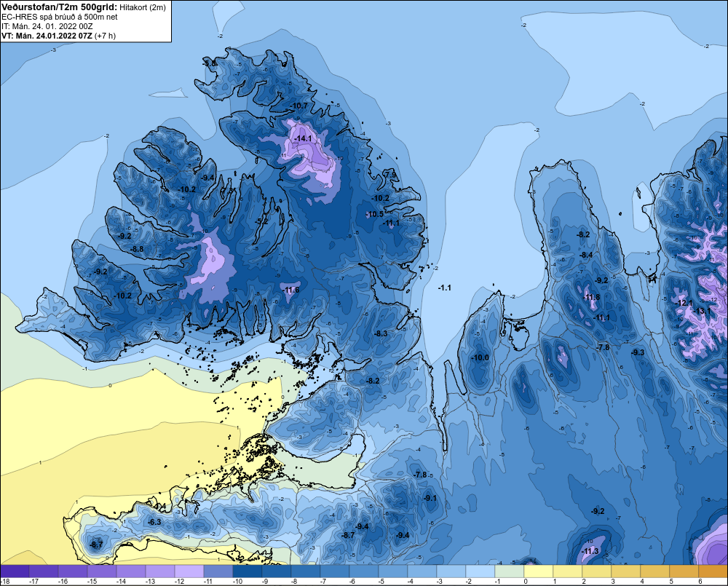This screenshot has height=586, width=728.
Task: Select the -8.3 temperature label
Action: (381, 333)
